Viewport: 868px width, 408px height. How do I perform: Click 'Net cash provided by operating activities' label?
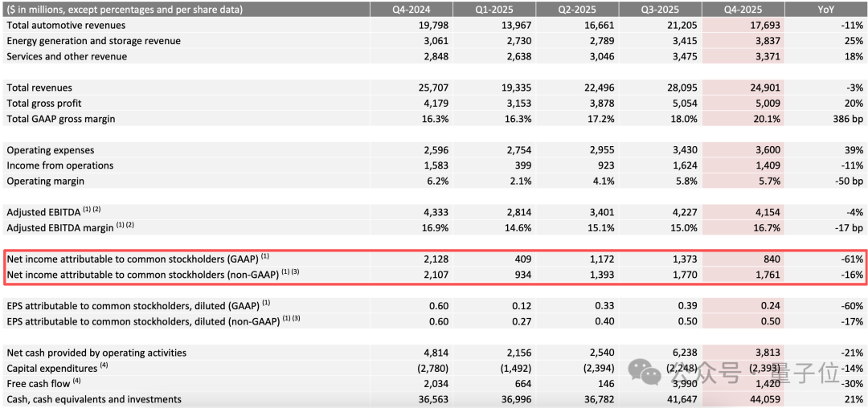[96, 352]
